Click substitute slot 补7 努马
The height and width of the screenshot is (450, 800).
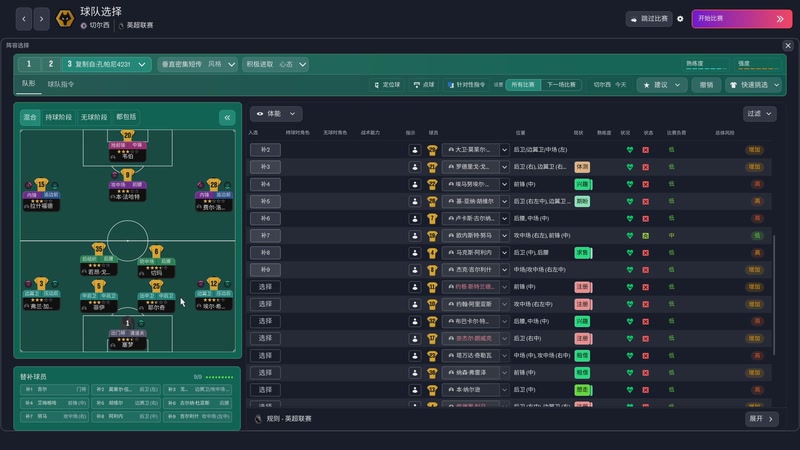tap(55, 416)
